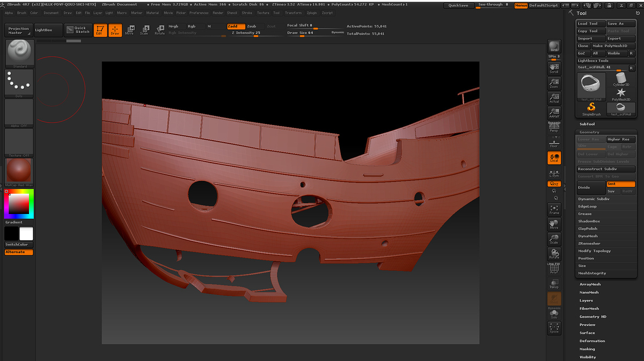This screenshot has height=361, width=644.
Task: Open the Quick Sketch tool
Action: tap(77, 30)
